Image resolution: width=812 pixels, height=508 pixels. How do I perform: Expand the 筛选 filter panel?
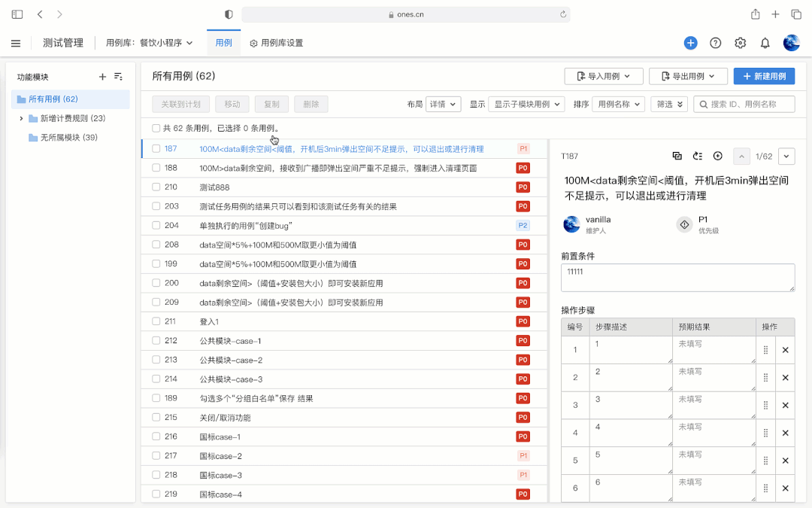[669, 104]
